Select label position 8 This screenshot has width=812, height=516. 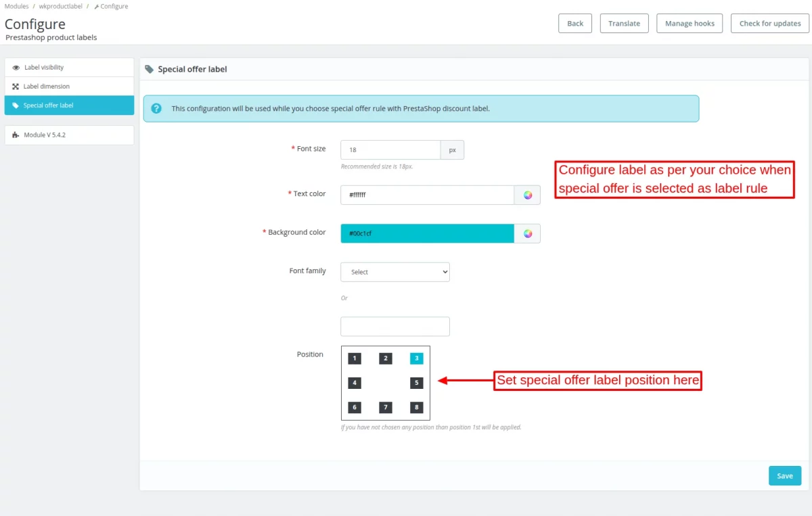tap(417, 407)
